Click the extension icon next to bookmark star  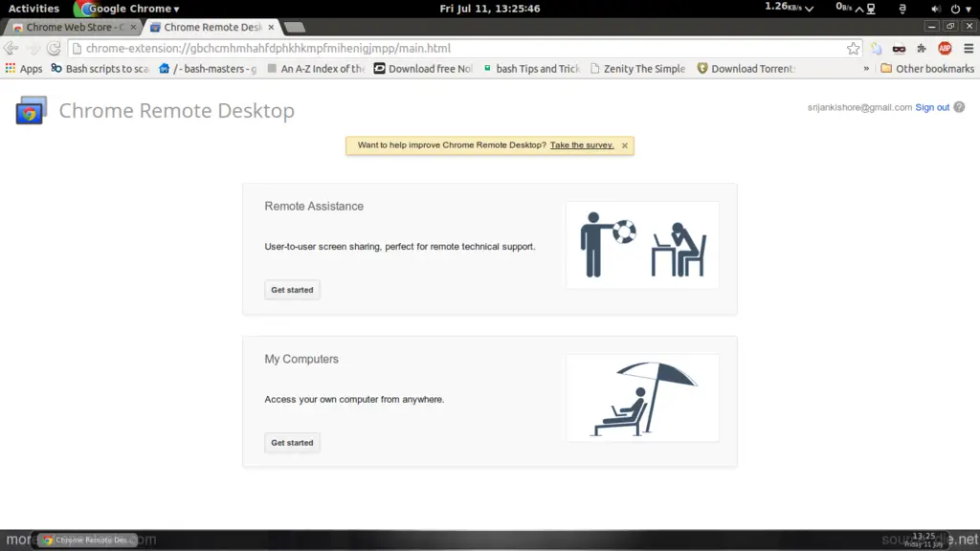pos(877,48)
